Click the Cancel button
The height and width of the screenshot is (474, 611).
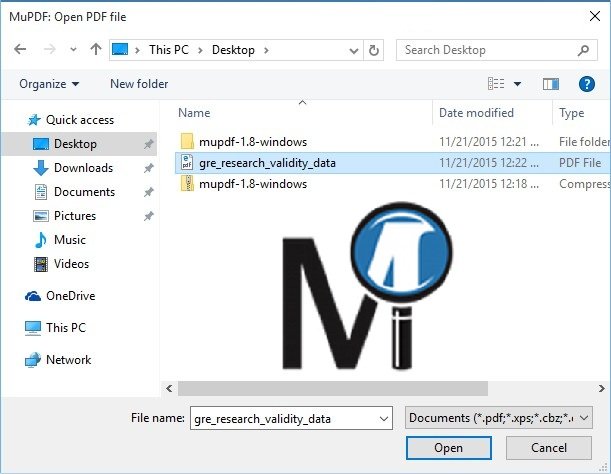coord(549,448)
